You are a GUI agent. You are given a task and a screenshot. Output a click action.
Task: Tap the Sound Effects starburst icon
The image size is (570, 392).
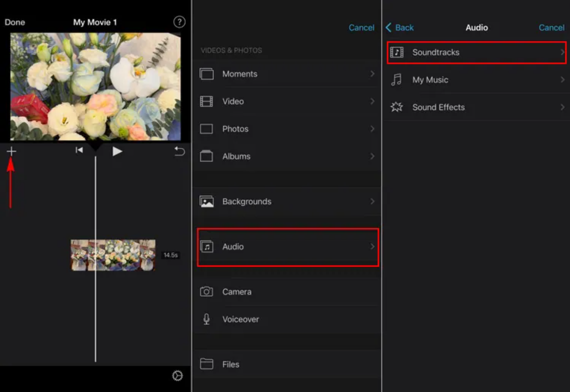point(397,107)
